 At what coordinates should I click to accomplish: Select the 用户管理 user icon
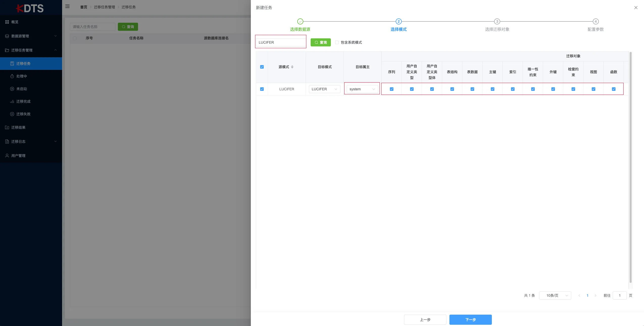(x=7, y=156)
